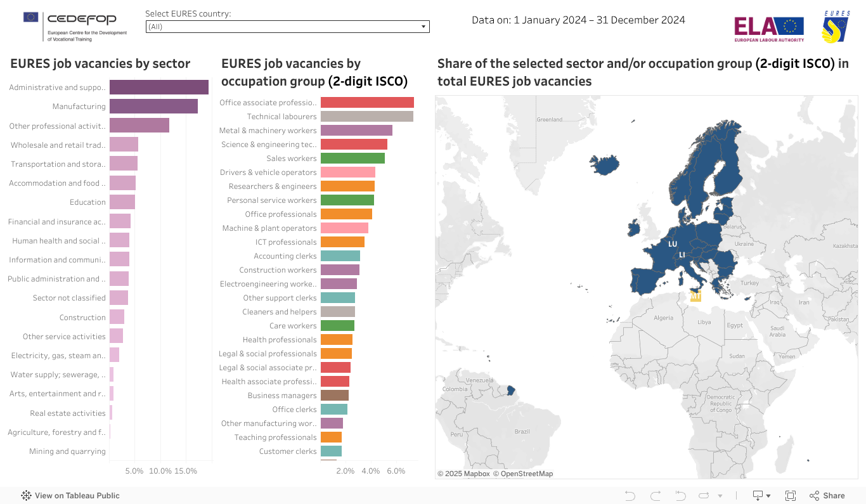Viewport: 866px width, 504px height.
Task: Click the EURES logo
Action: pos(837,27)
